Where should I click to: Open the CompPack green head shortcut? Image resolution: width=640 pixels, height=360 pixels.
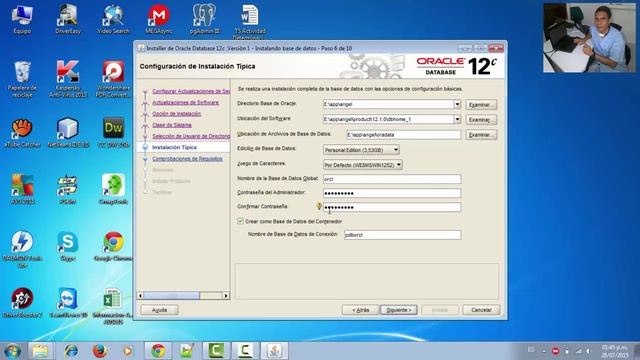113,189
